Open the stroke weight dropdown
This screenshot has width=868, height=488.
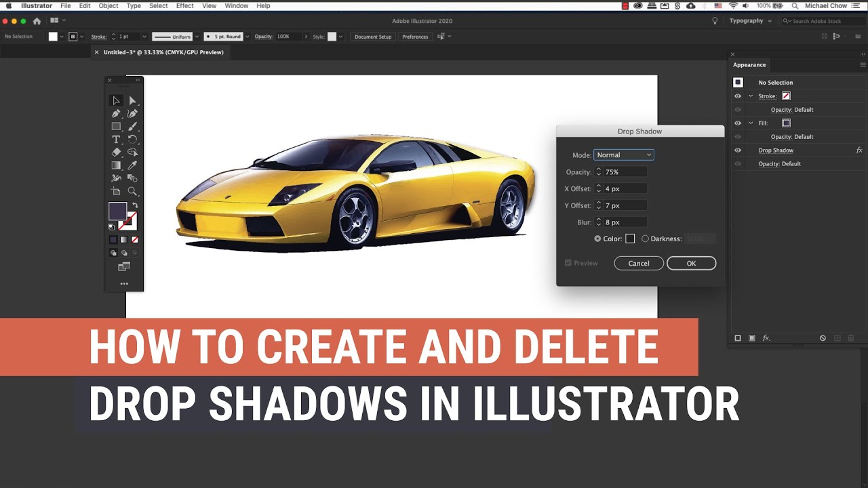coord(144,37)
